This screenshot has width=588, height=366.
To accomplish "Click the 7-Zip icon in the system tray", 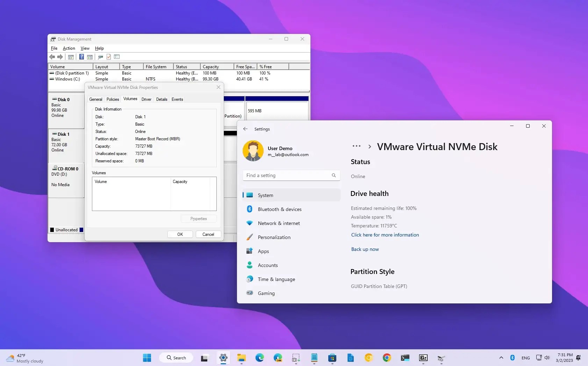I will 424,358.
